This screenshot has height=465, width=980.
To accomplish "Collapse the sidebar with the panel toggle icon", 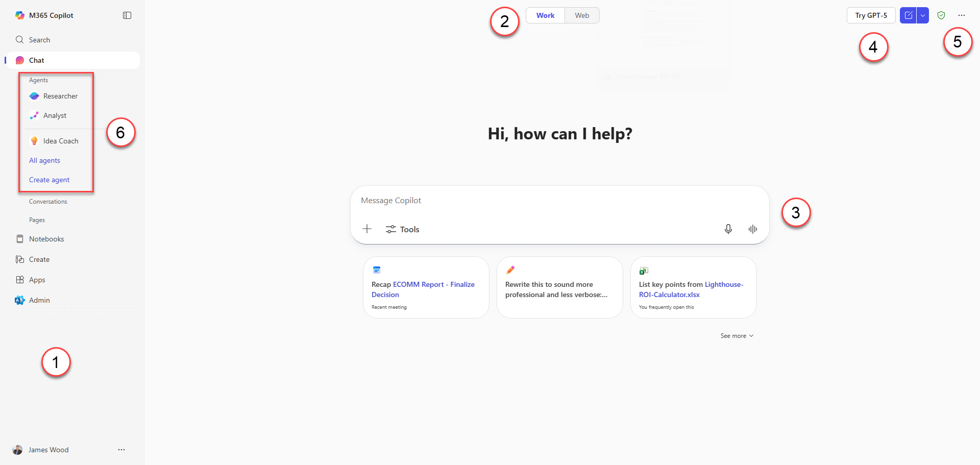I will click(x=127, y=15).
